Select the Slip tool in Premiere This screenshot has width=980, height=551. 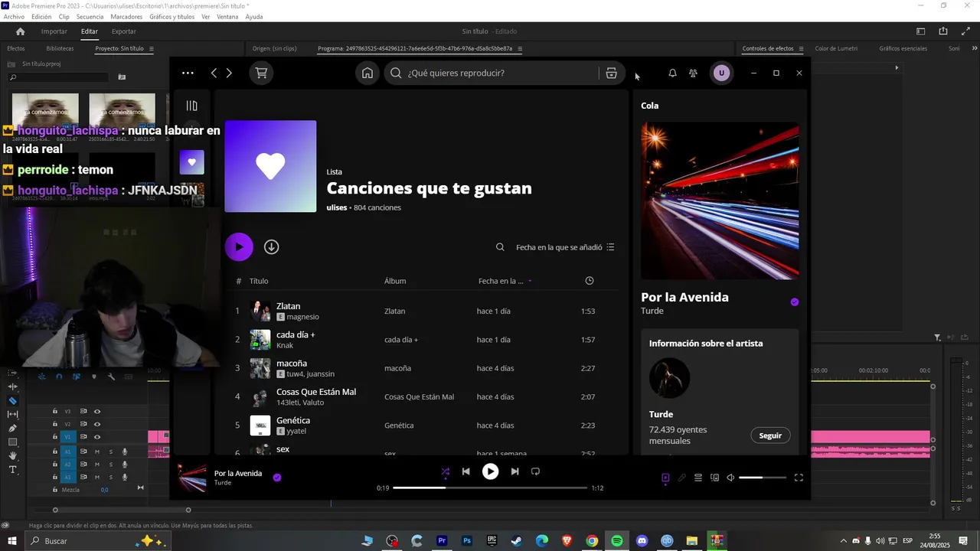point(12,414)
